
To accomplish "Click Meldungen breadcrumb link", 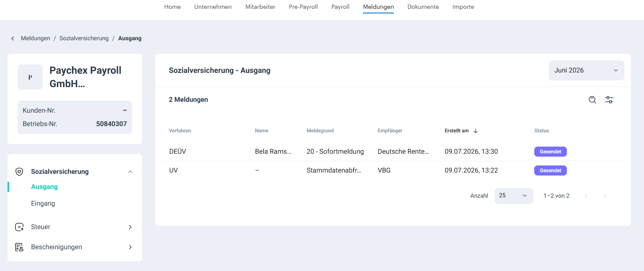I will (x=36, y=39).
